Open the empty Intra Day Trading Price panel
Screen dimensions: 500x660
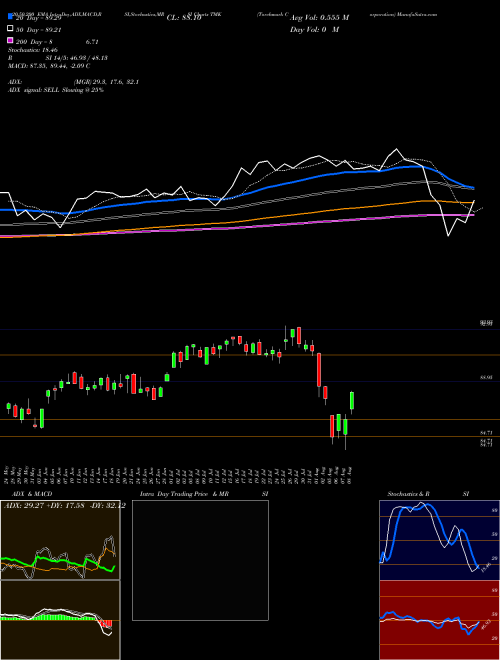(200, 560)
